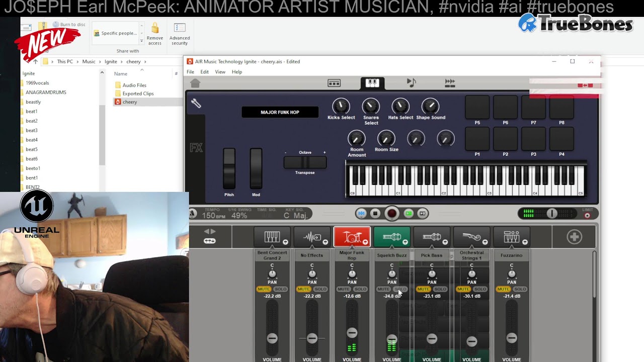
Task: Select the Fuzzarino synth track icon
Action: coord(512,237)
